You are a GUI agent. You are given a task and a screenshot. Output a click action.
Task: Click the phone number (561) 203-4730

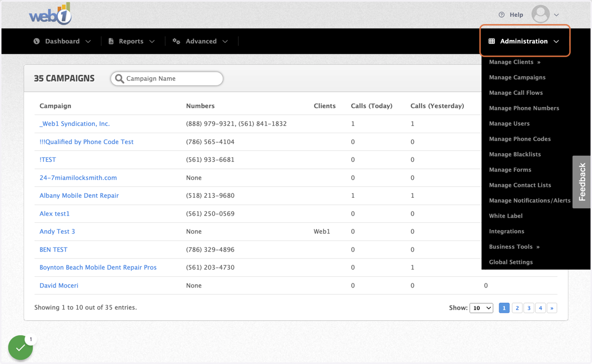click(x=210, y=267)
